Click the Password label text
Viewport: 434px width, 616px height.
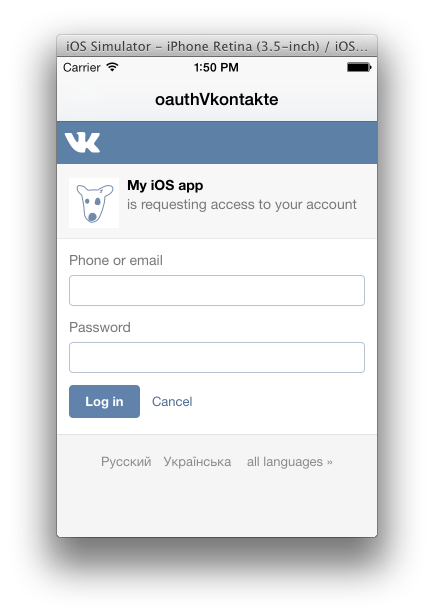(100, 327)
